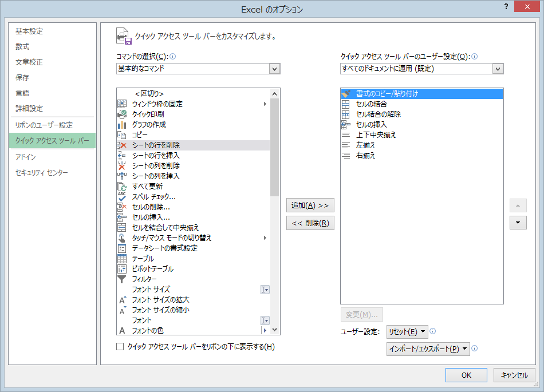Select the <区切り> separator entry

coord(193,94)
